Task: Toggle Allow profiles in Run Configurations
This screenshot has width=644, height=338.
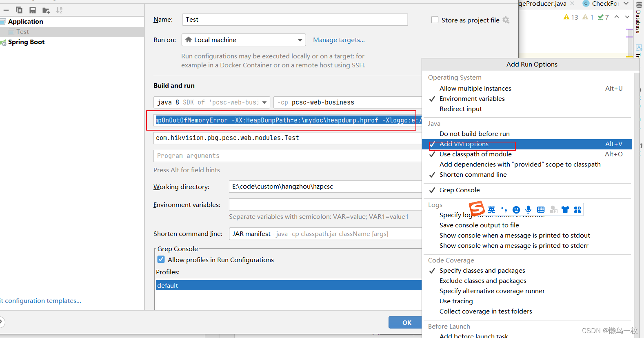Action: click(161, 260)
